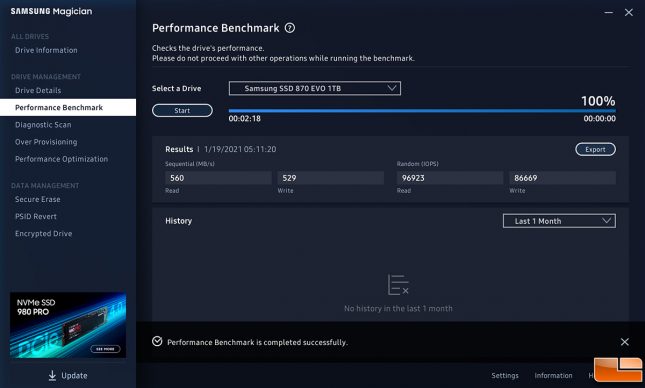This screenshot has width=645, height=388.
Task: Click the Update link
Action: (x=74, y=376)
